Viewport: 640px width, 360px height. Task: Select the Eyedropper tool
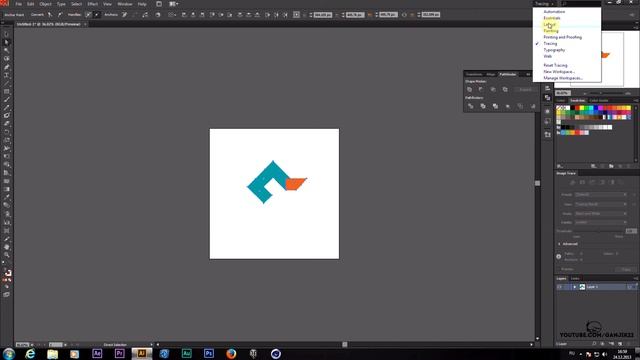[x=7, y=197]
